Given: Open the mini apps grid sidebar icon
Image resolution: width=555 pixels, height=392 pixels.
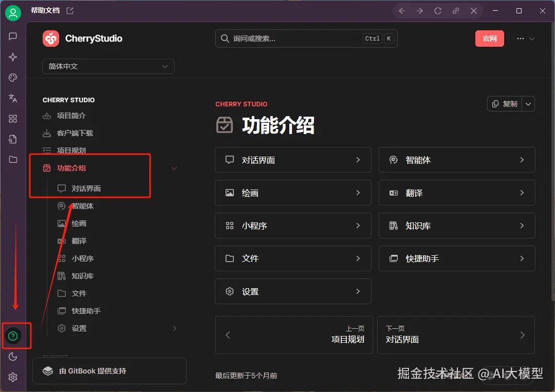Looking at the screenshot, I should (13, 119).
